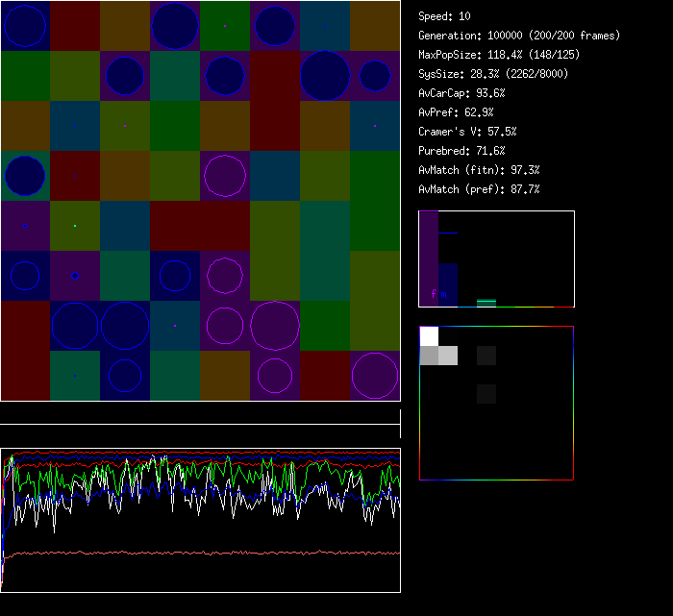673x616 pixels.
Task: Select the light gray square beside the darker gray one
Action: 448,356
